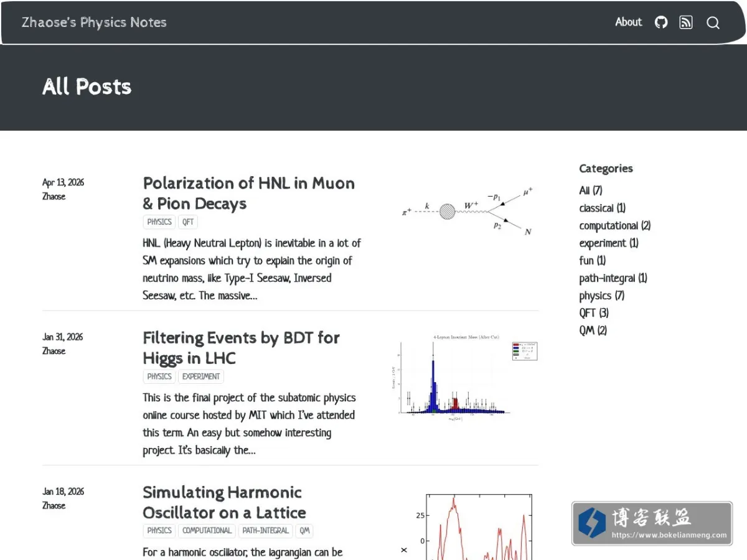Select the PATH-INTEGRAL tag
Screen dimensions: 747x560
(266, 531)
